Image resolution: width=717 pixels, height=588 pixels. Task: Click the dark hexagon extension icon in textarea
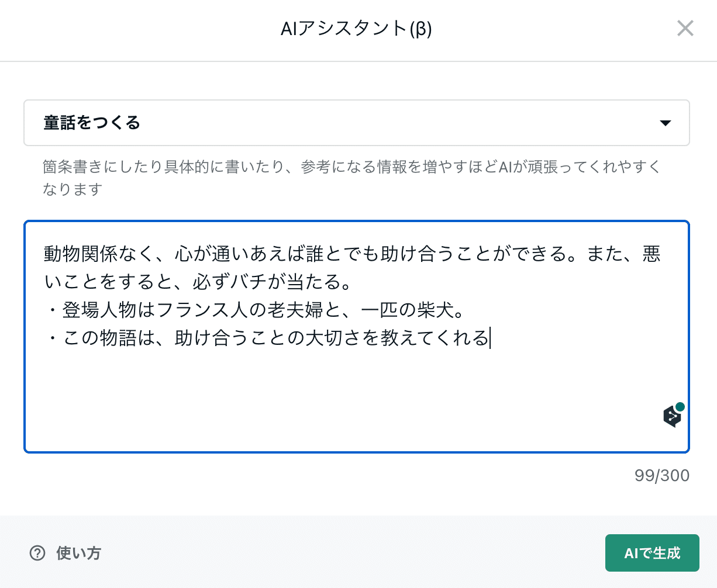pyautogui.click(x=671, y=416)
